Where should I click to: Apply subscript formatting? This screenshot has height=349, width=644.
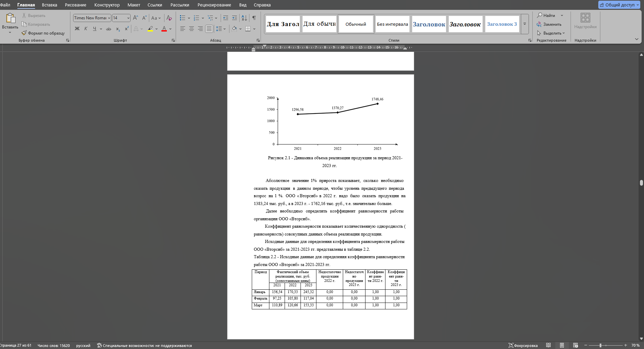[x=118, y=29]
